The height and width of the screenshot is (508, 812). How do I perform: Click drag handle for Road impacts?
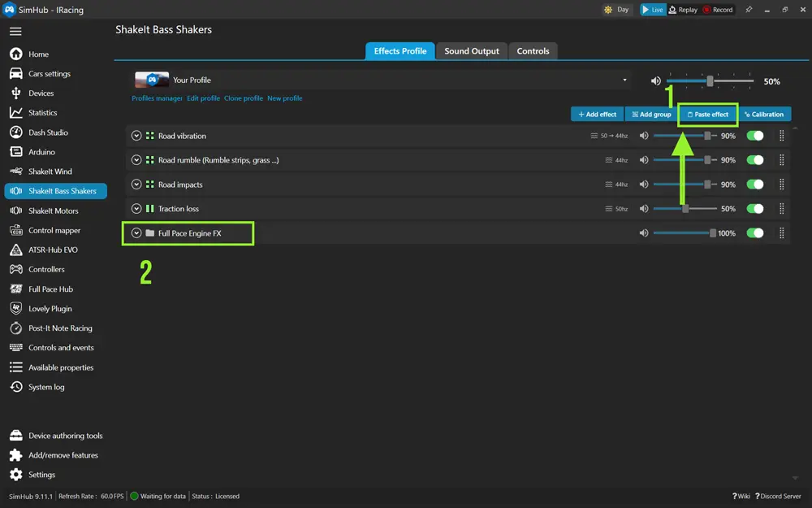pos(782,185)
